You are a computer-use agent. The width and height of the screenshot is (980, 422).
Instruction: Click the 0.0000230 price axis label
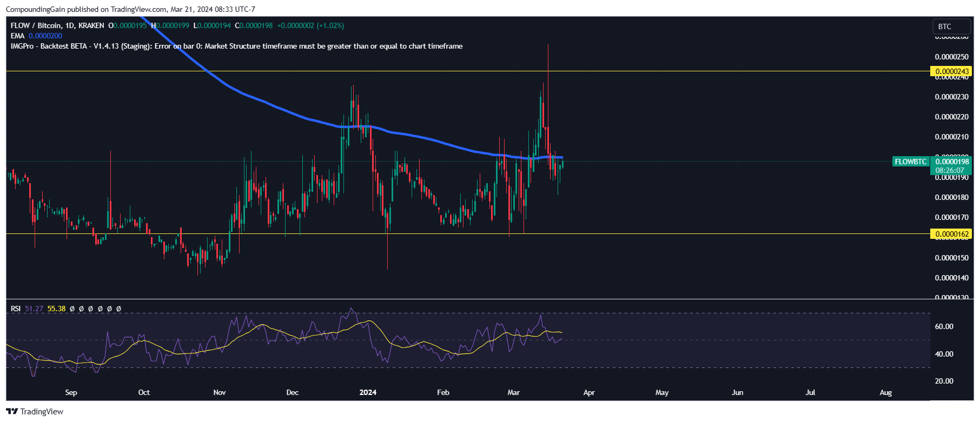pyautogui.click(x=952, y=97)
